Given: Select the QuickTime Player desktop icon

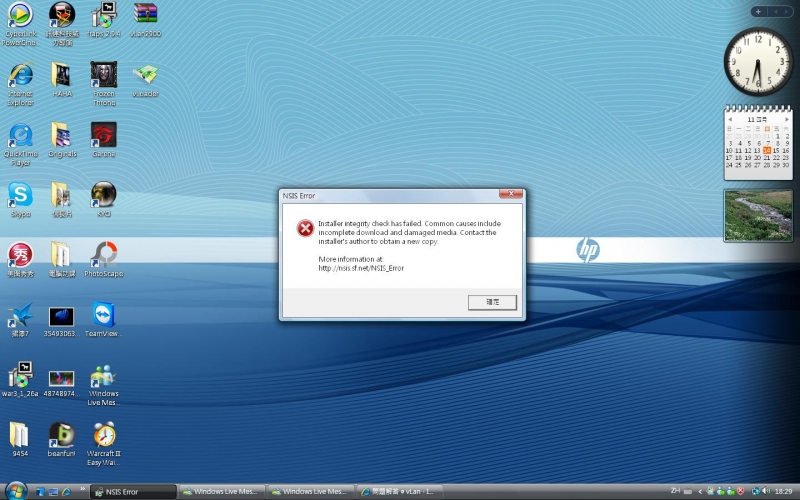Looking at the screenshot, I should pyautogui.click(x=20, y=144).
